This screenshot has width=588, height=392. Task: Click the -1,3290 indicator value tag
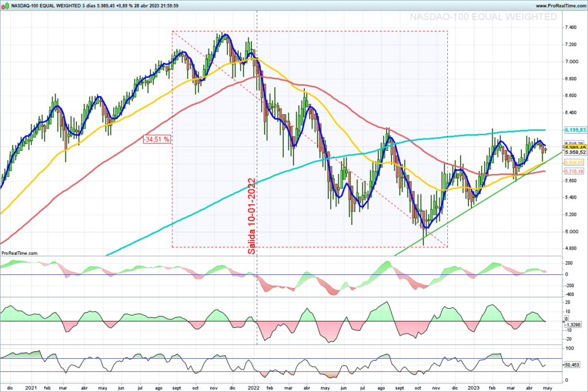tap(573, 324)
